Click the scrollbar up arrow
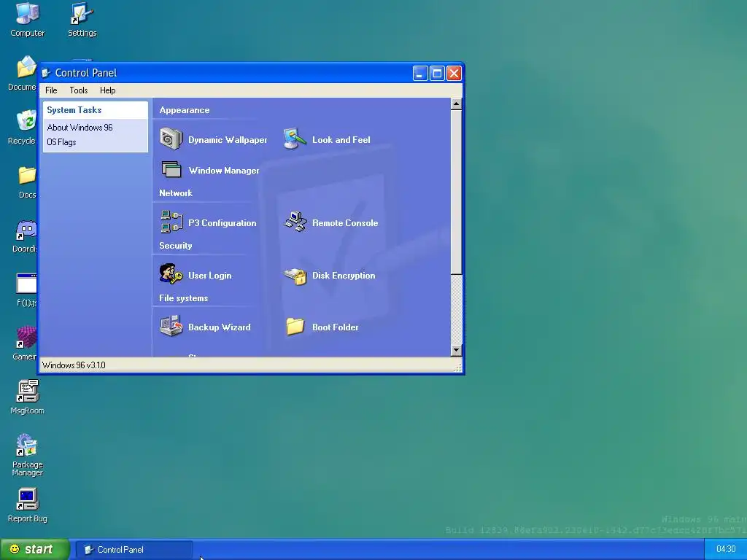 tap(456, 104)
